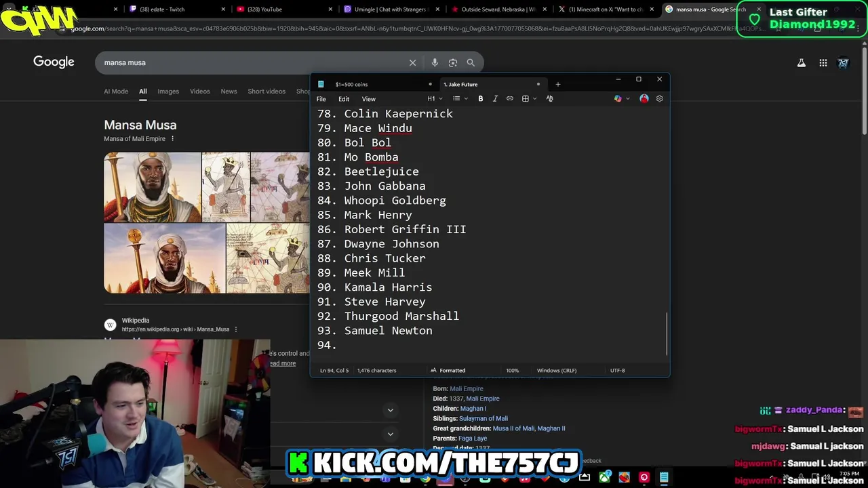Open Google AI Mode tab
The image size is (868, 488).
(116, 91)
